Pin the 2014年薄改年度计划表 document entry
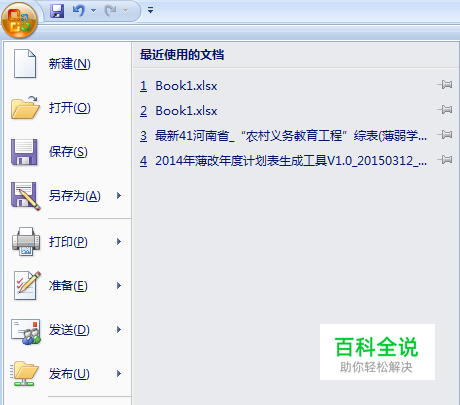 coord(445,160)
